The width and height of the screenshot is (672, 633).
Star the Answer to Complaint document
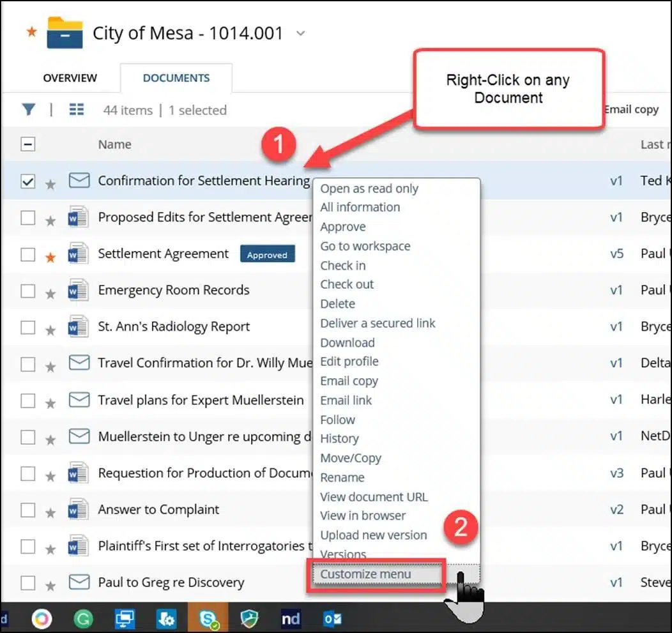click(50, 512)
